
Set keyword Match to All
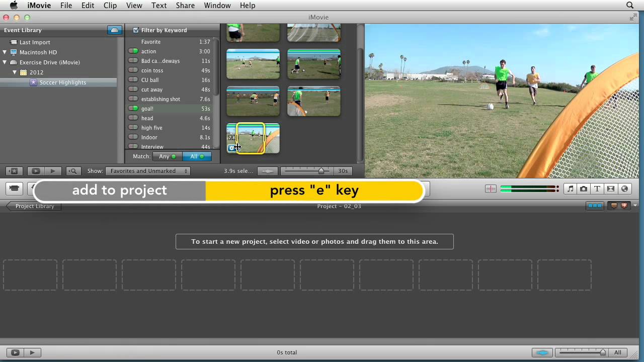click(196, 156)
